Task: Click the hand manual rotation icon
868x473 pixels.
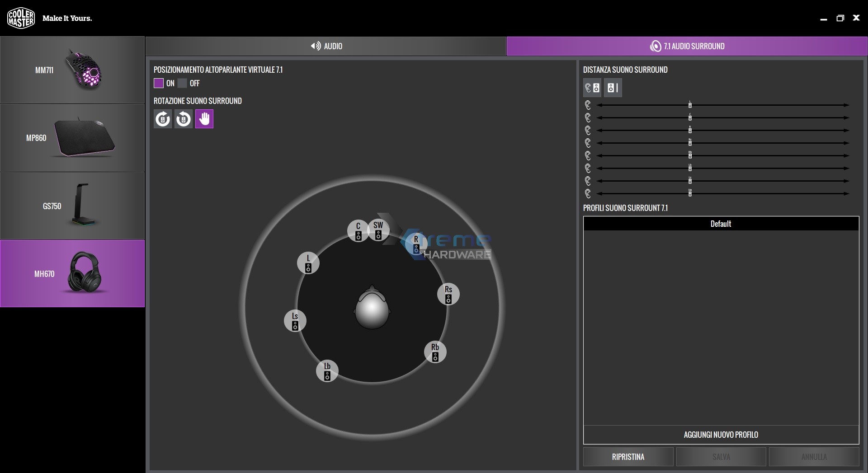Action: 204,119
